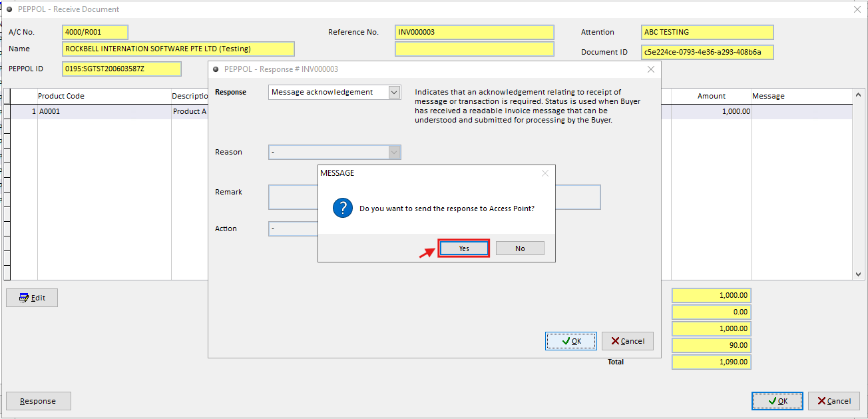This screenshot has width=868, height=419.
Task: Open the Reason dropdown
Action: 395,152
